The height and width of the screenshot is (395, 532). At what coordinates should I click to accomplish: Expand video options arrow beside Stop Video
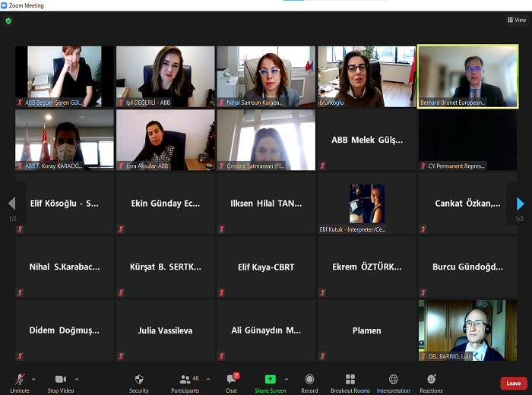pos(77,378)
